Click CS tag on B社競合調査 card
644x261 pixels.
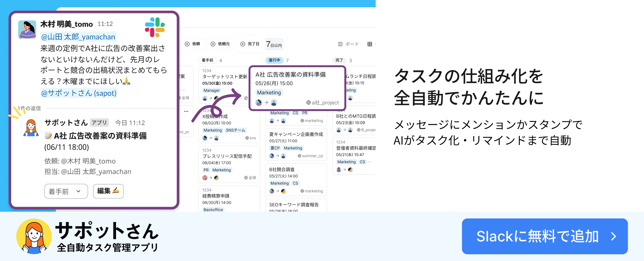click(x=295, y=183)
